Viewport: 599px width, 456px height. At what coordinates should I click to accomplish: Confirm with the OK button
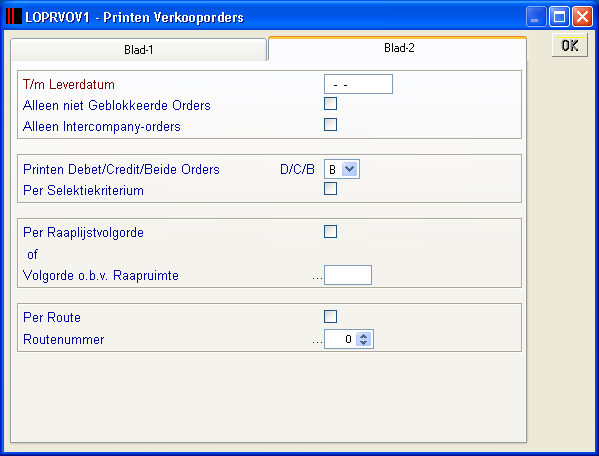click(570, 45)
